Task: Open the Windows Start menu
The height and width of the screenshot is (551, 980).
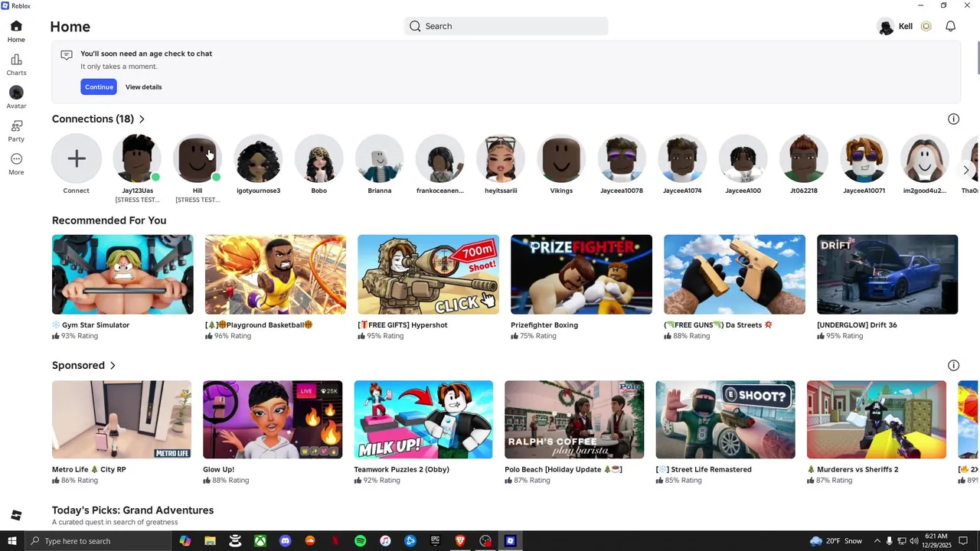Action: [11, 541]
